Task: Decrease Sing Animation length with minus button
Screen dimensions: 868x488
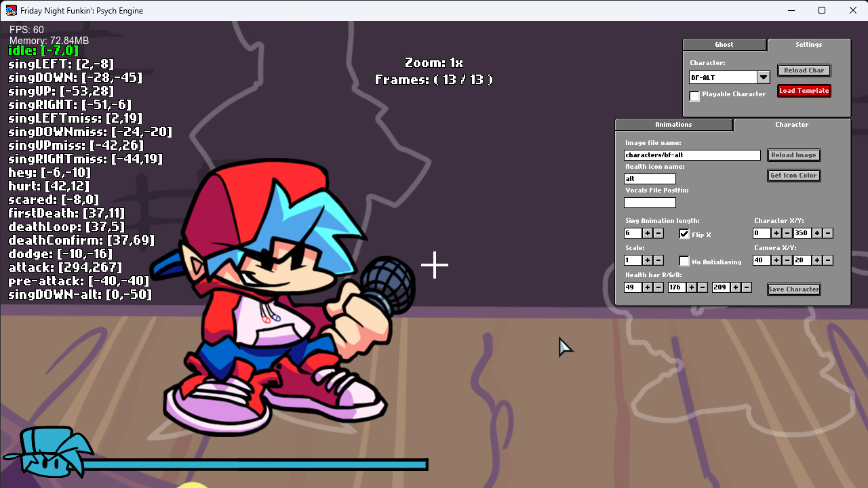Action: point(658,233)
